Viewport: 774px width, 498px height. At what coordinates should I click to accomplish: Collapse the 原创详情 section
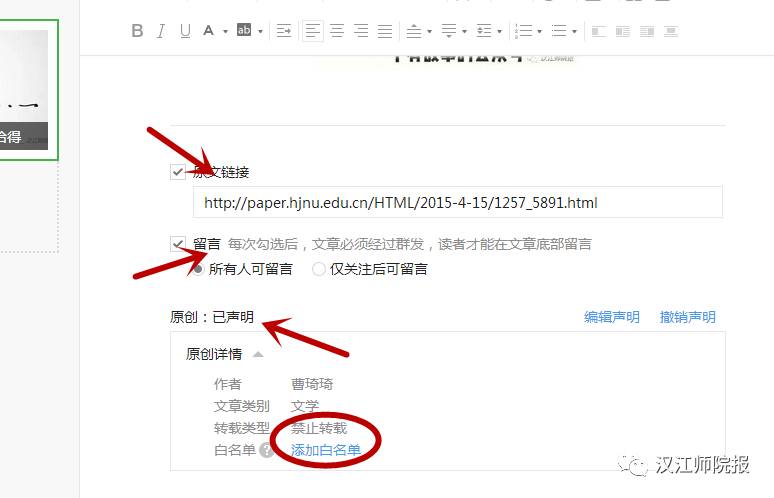pos(258,354)
